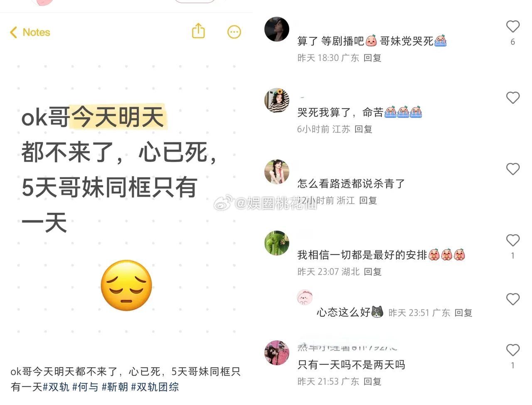Like the comment '哭死我算了，命苦'
The width and height of the screenshot is (532, 405).
click(513, 98)
